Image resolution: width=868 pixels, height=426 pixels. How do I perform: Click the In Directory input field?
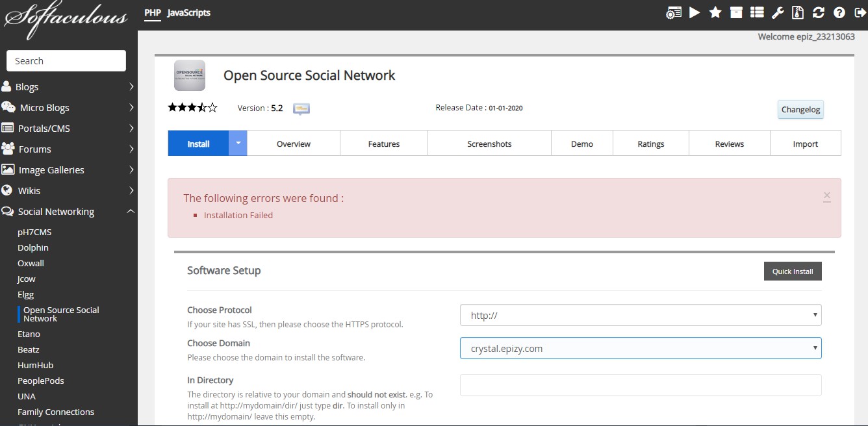click(x=640, y=384)
